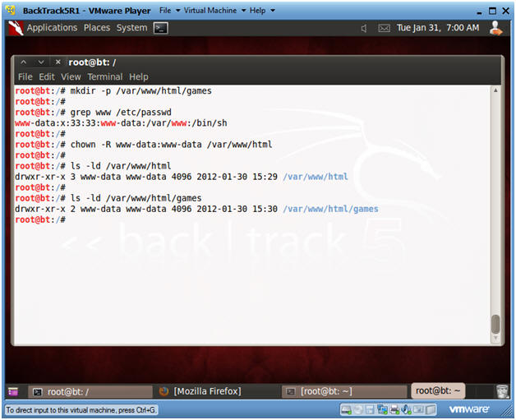Open the terminal File menu

pyautogui.click(x=25, y=76)
